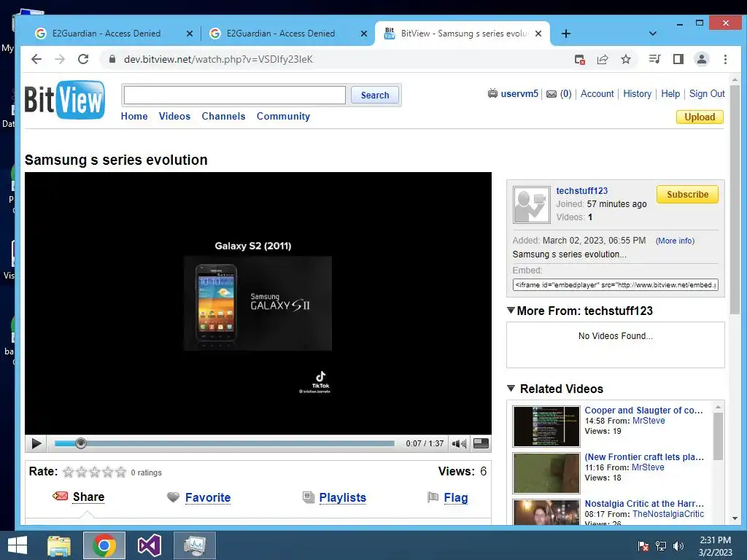Click the Favorite heart icon

(x=173, y=497)
